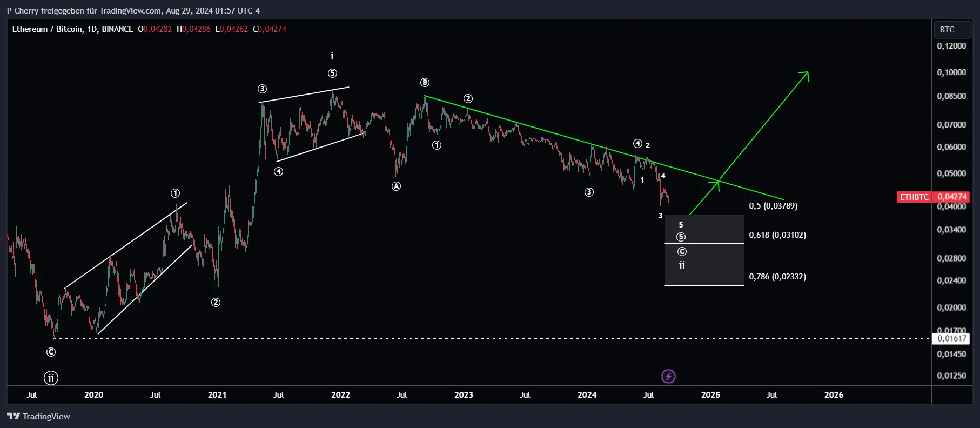Click the circled A wave label
The width and height of the screenshot is (980, 428).
click(x=396, y=186)
